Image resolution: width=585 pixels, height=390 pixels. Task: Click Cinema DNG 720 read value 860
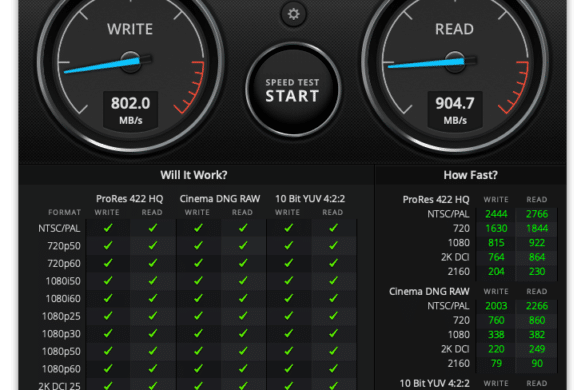pos(537,320)
